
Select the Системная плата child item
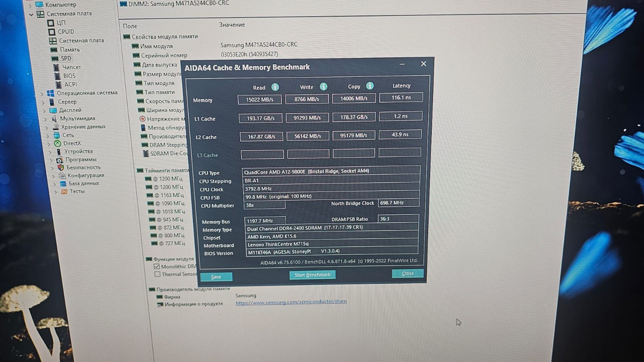click(x=81, y=41)
